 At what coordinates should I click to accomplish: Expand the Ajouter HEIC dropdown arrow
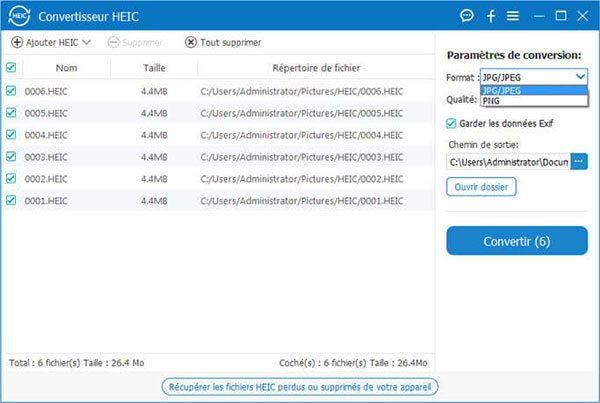tap(86, 42)
